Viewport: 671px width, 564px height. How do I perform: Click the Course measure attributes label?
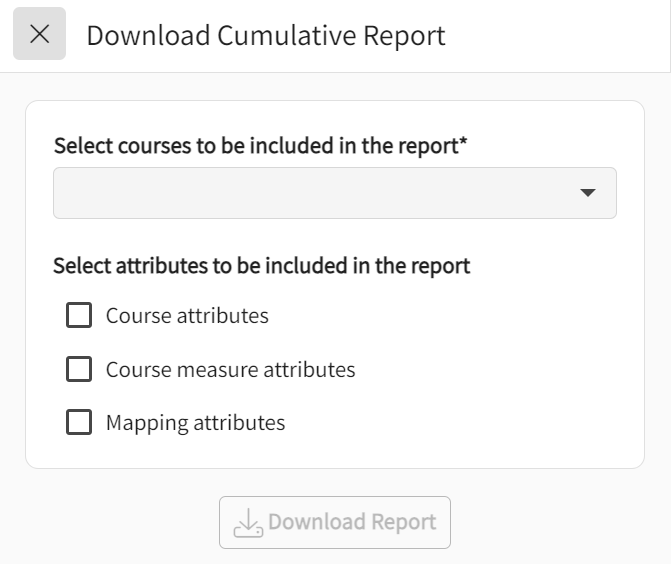pos(230,369)
